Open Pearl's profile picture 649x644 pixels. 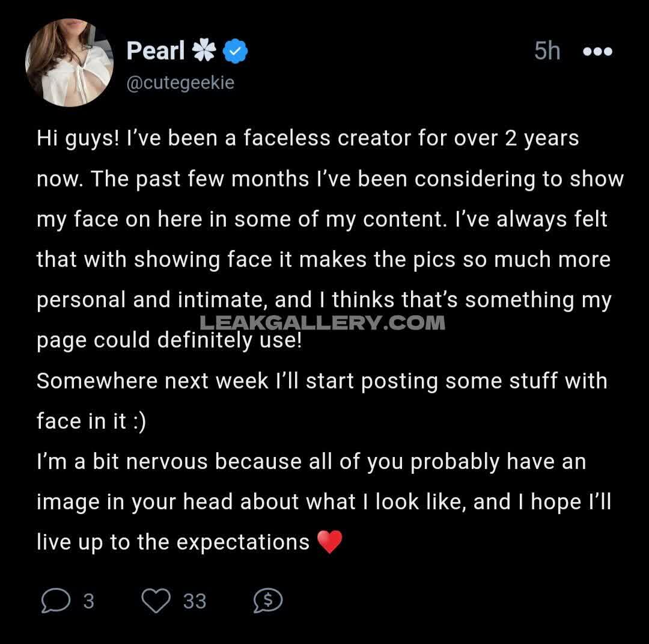[69, 63]
